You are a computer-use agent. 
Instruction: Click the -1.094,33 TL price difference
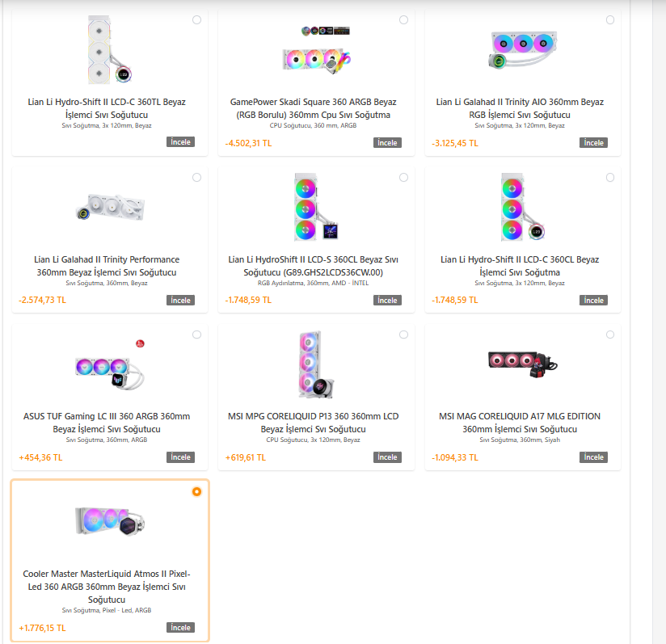click(455, 457)
